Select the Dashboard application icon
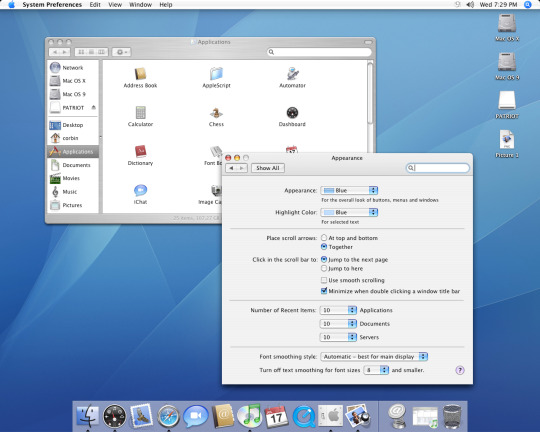Viewport: 540px width, 432px height. coord(292,113)
